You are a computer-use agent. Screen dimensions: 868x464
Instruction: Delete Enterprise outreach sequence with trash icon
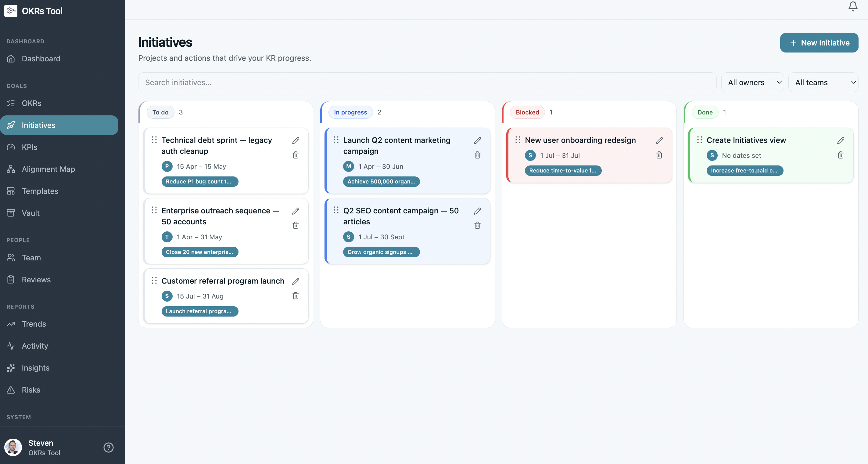coord(296,225)
